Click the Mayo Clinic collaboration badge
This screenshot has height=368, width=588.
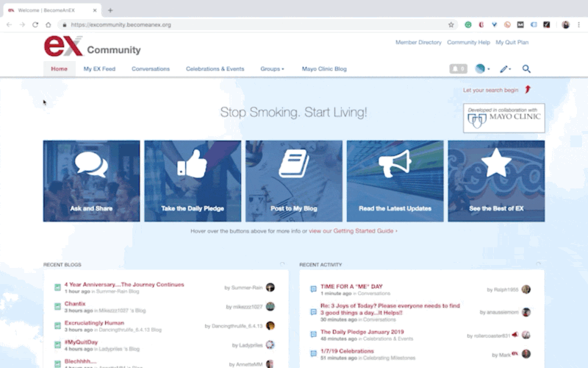click(x=504, y=118)
